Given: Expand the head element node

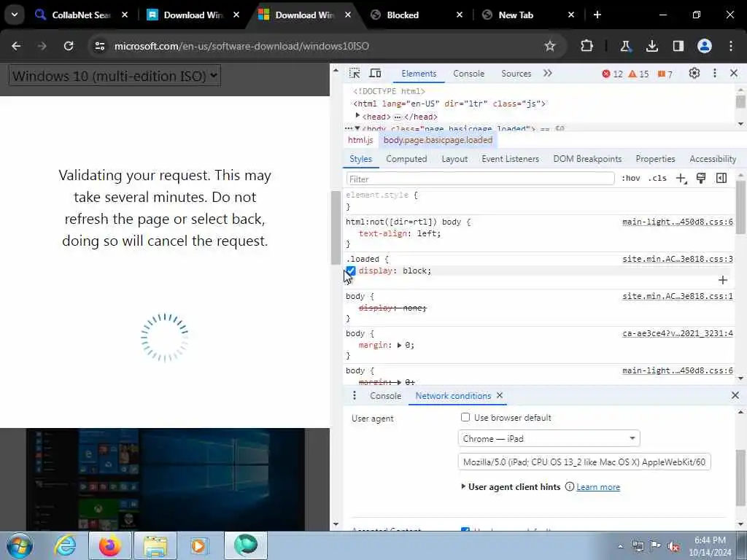Looking at the screenshot, I should coord(357,116).
